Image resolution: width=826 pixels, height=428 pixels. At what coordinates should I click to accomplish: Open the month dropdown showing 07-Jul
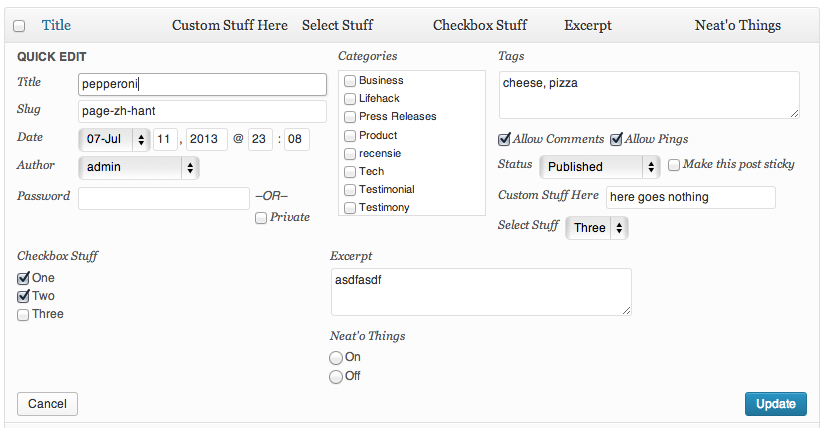point(114,140)
